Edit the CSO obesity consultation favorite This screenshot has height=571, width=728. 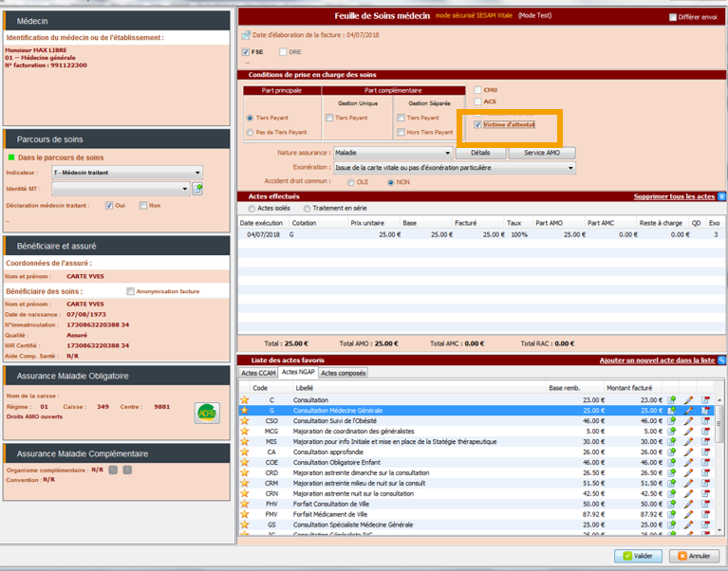pos(688,420)
